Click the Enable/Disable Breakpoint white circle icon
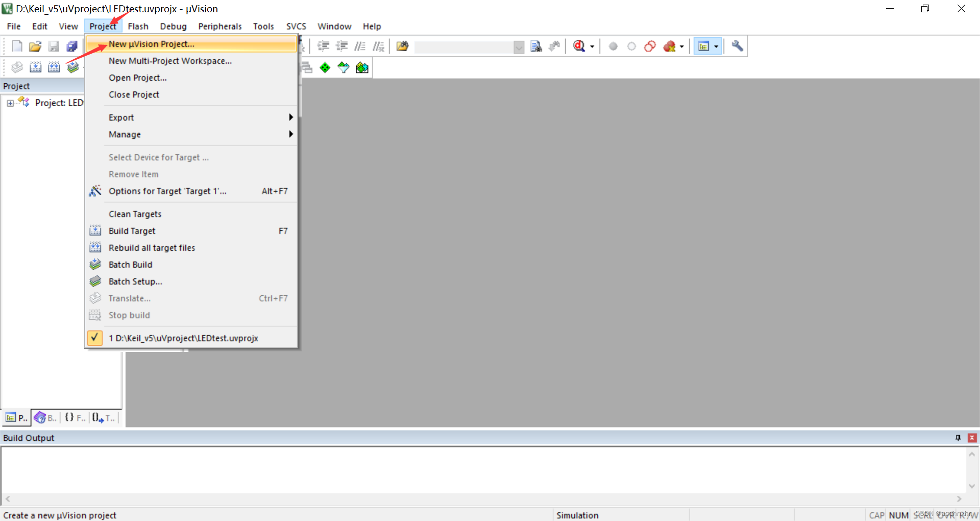This screenshot has width=980, height=521. [632, 46]
